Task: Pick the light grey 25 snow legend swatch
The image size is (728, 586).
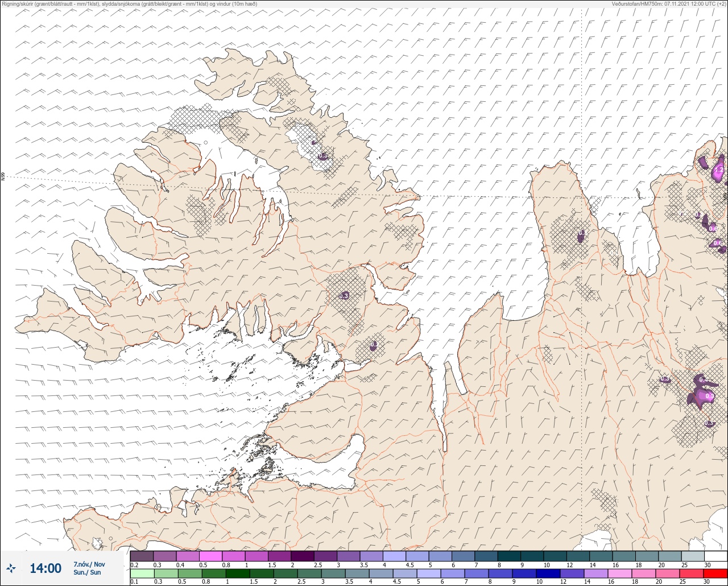Action: pyautogui.click(x=693, y=556)
